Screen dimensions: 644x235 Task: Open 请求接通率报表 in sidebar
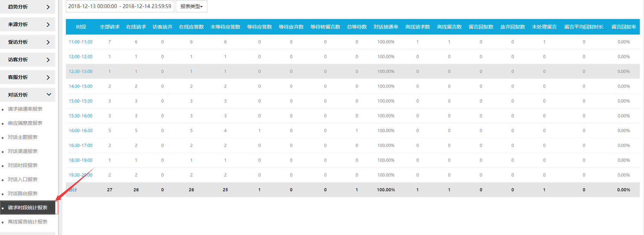pos(25,109)
